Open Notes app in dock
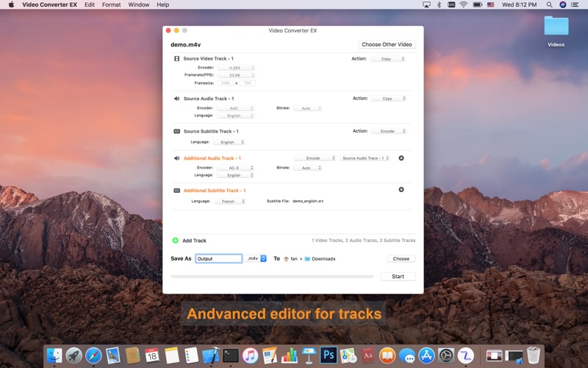The height and width of the screenshot is (368, 588). coord(172,355)
